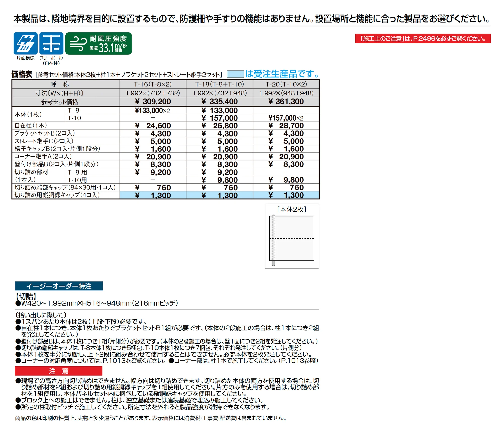Screen dimensions: 504x438
Task: Click the top notice headline 本製品は、隣地境界
Action: [x=252, y=19]
